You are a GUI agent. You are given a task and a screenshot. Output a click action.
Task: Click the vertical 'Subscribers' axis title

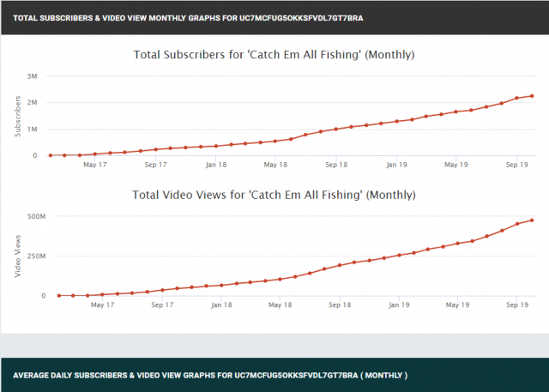(18, 116)
